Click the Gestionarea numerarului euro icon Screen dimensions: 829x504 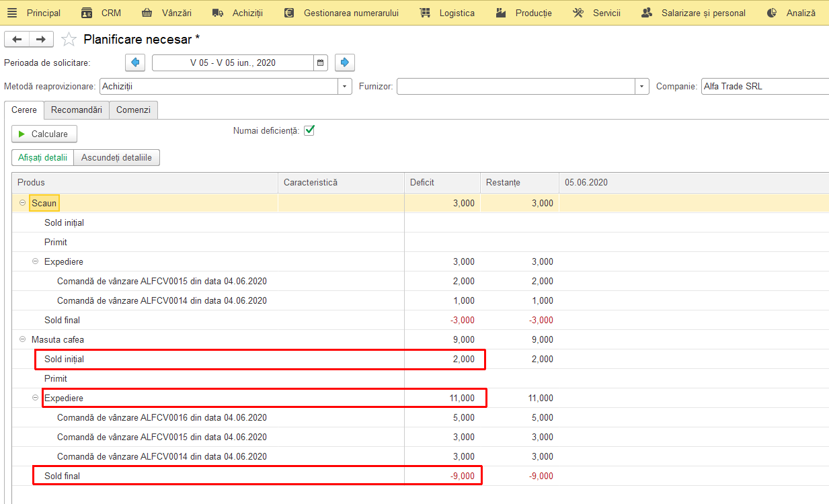click(x=289, y=13)
